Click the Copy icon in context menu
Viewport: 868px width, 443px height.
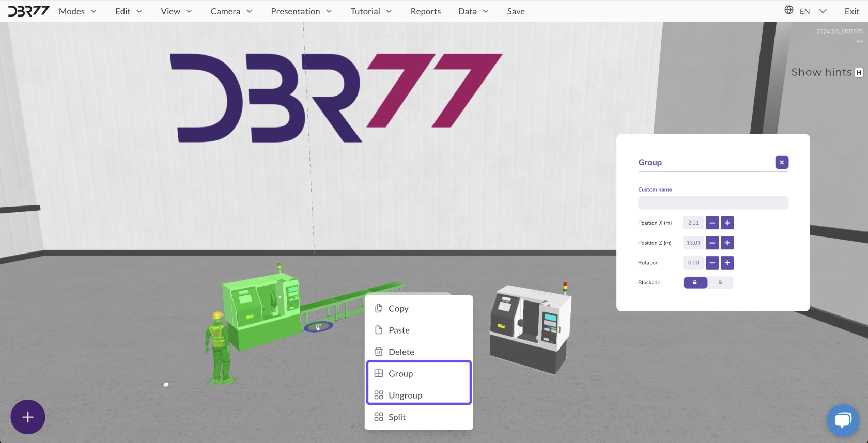pos(379,308)
